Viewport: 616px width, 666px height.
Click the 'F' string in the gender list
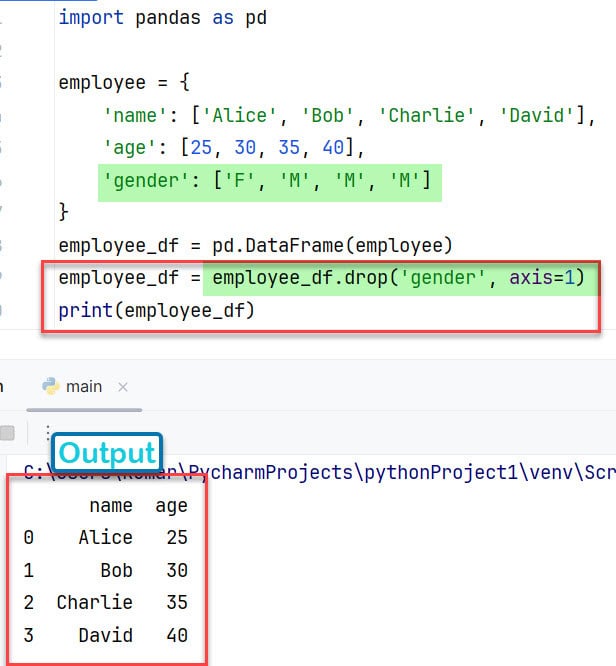239,181
